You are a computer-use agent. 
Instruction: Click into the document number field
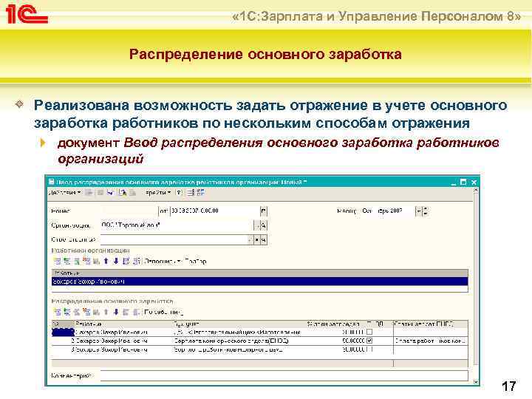coord(129,211)
